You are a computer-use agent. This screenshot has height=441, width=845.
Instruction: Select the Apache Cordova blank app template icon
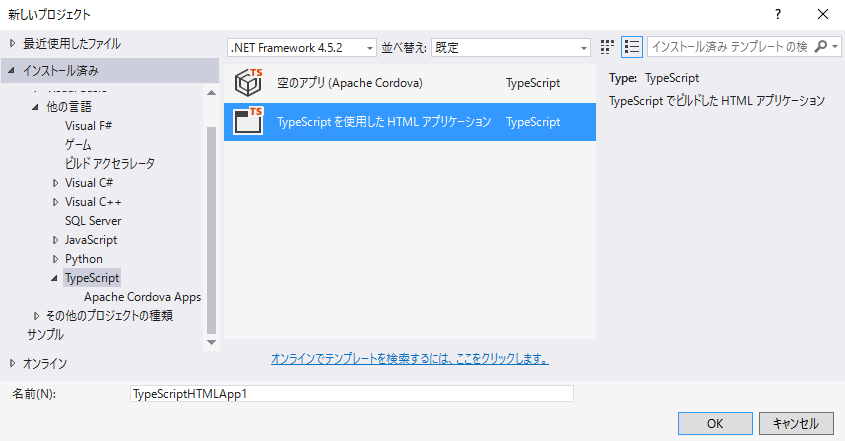coord(248,82)
